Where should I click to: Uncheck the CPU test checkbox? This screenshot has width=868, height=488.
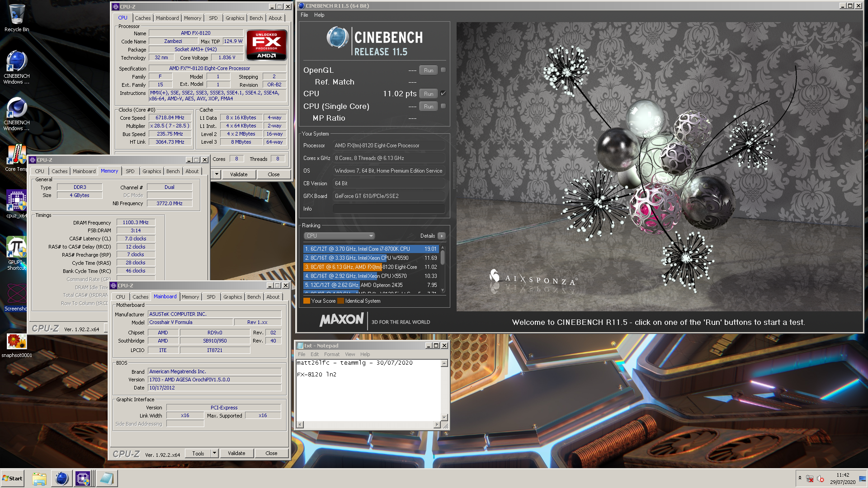tap(443, 94)
